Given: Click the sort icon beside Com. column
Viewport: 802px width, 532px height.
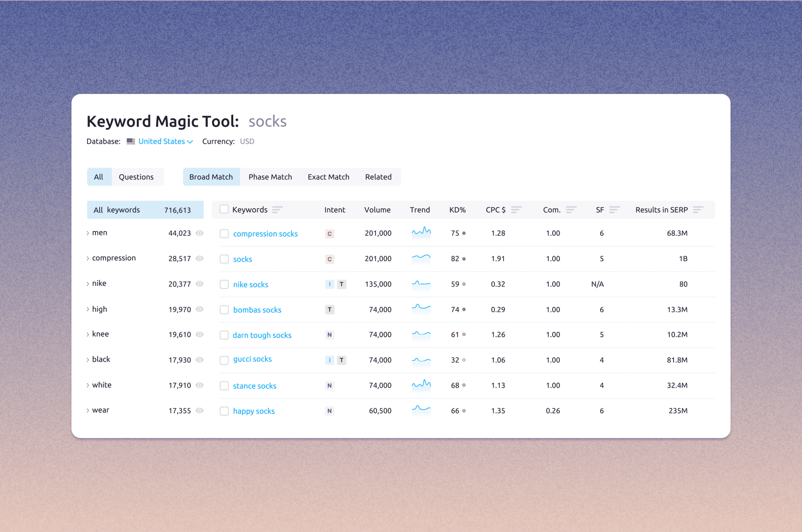Looking at the screenshot, I should pos(571,210).
